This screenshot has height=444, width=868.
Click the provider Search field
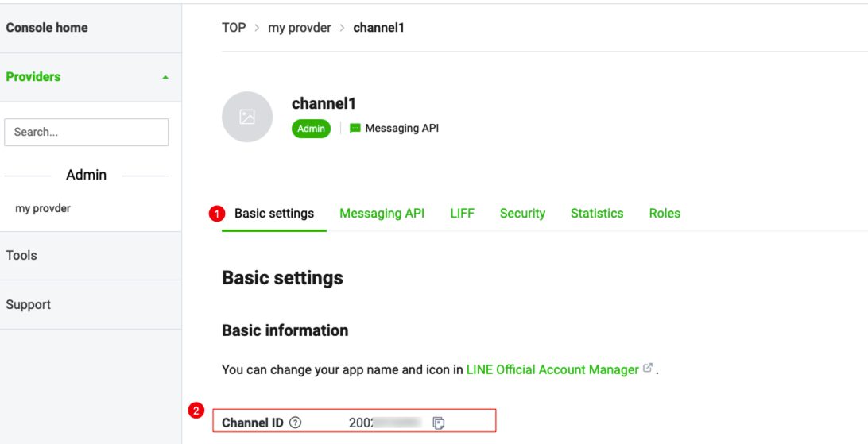87,132
